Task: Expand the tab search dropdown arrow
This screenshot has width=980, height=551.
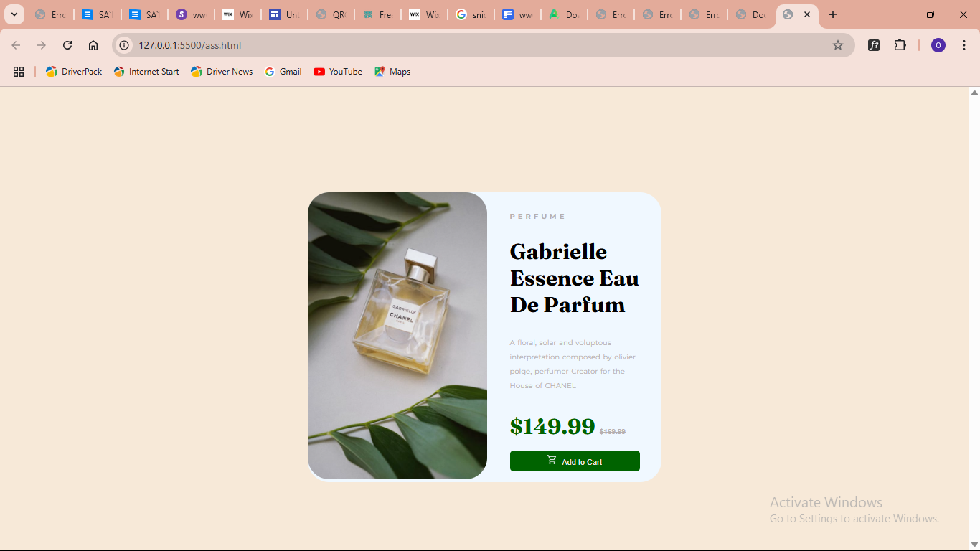Action: [14, 14]
